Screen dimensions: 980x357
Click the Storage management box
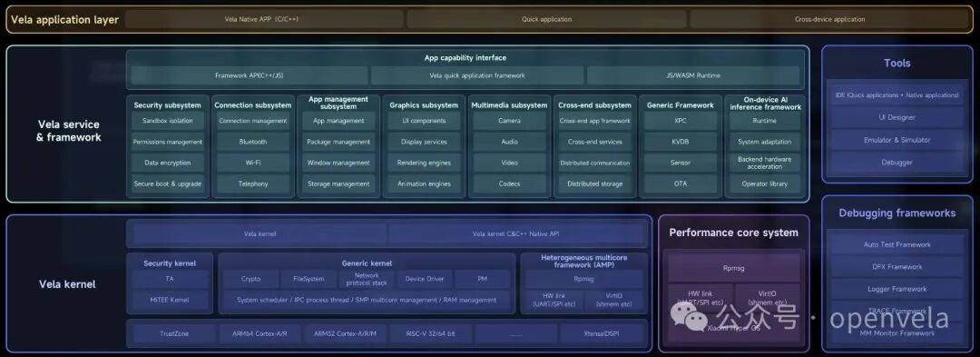click(338, 183)
